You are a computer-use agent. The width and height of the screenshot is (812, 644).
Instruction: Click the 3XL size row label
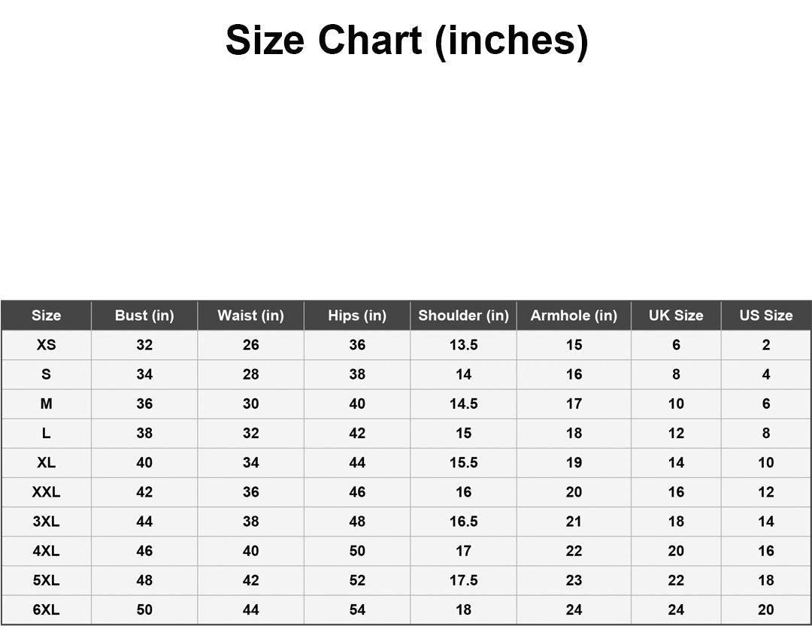46,522
